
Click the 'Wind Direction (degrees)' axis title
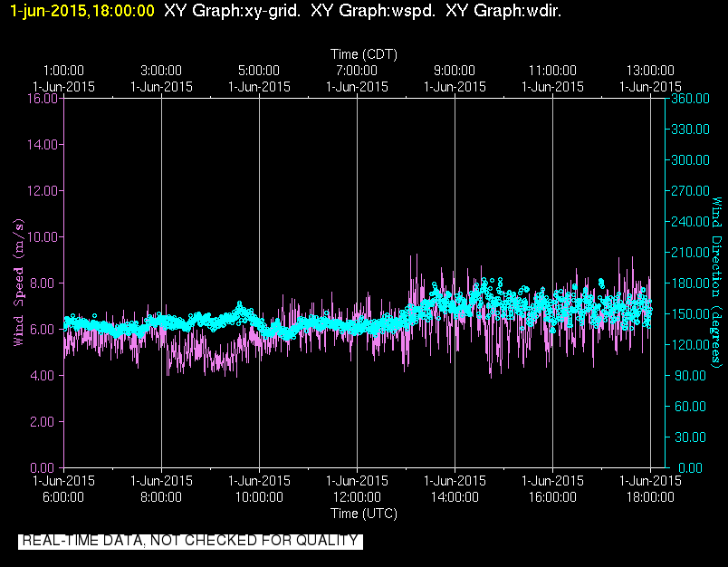(x=717, y=283)
